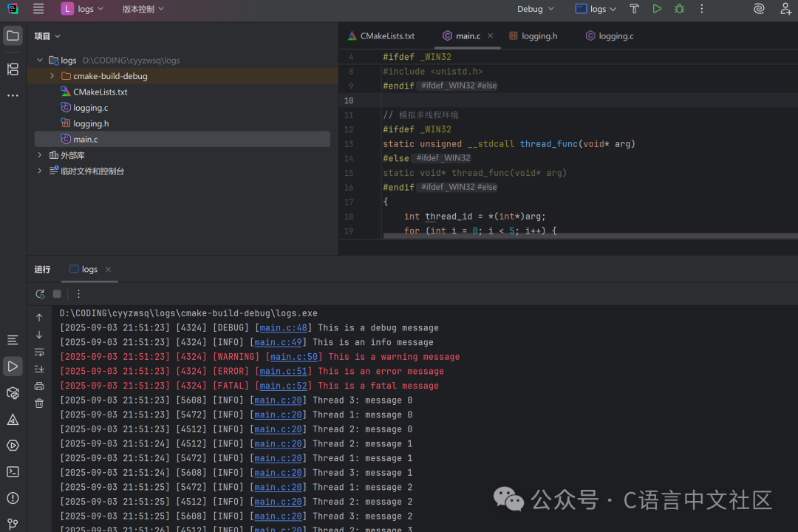
Task: Switch to CMakeLists.txt editor tab
Action: tap(381, 36)
